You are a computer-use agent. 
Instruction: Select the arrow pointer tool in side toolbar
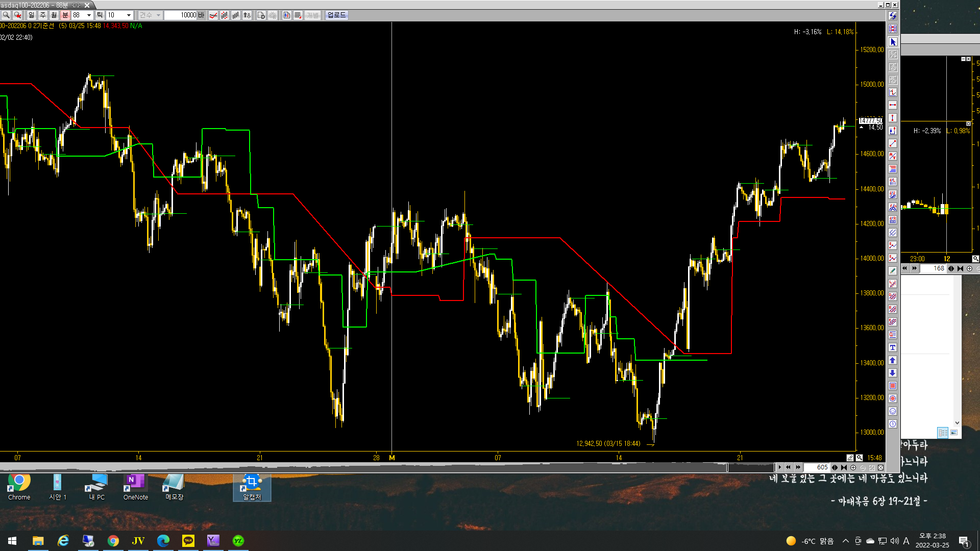pyautogui.click(x=893, y=42)
